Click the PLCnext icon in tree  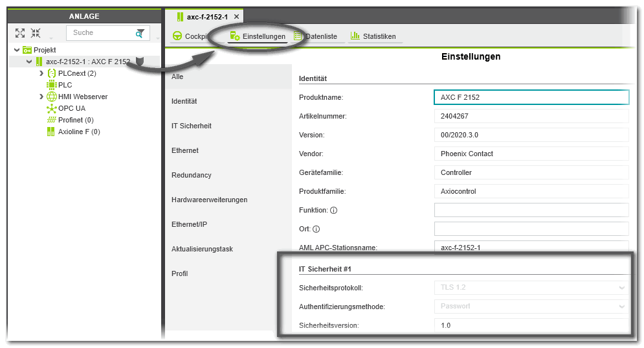click(51, 73)
